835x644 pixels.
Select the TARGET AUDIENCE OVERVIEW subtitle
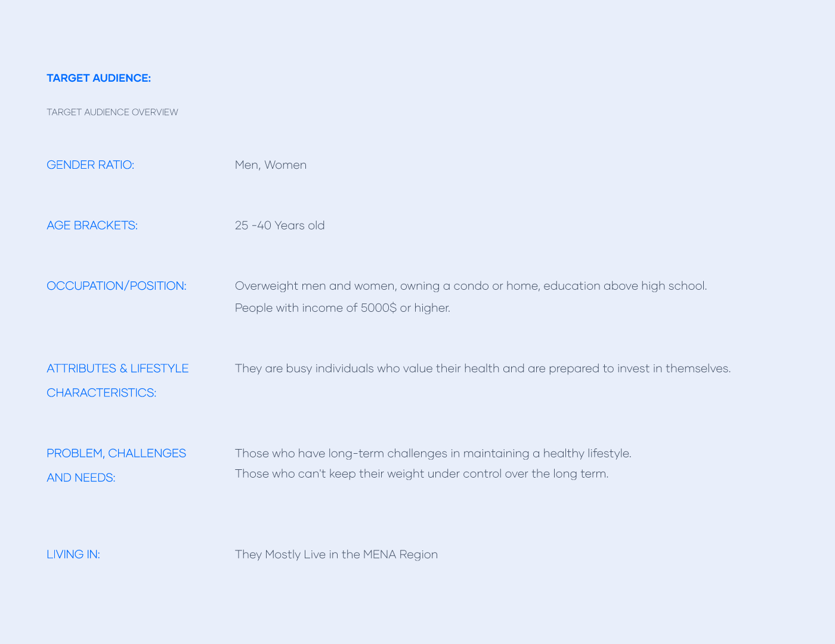112,112
